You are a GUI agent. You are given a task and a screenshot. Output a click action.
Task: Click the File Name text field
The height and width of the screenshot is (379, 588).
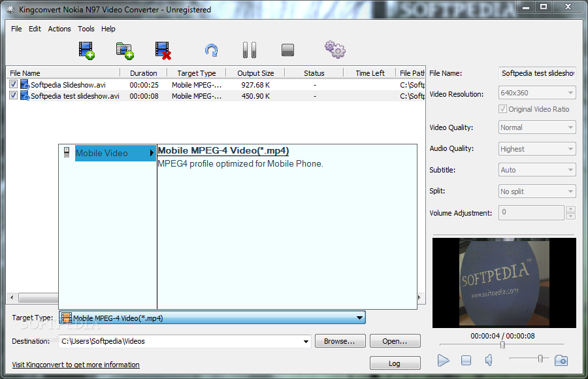537,73
